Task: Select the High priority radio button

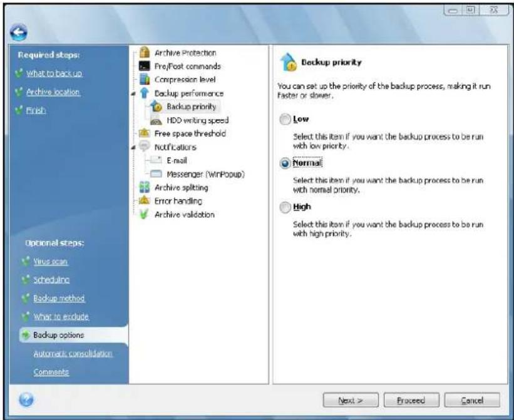Action: point(285,207)
